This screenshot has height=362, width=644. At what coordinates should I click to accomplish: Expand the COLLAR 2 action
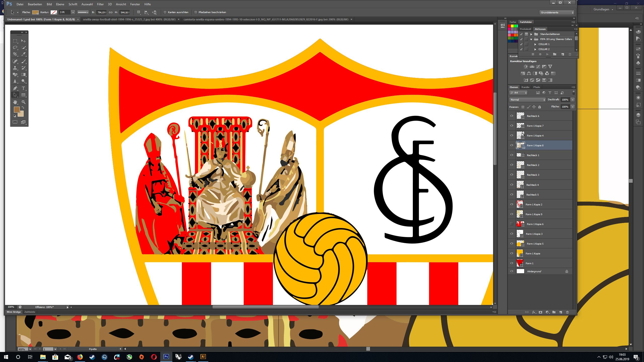click(x=535, y=49)
